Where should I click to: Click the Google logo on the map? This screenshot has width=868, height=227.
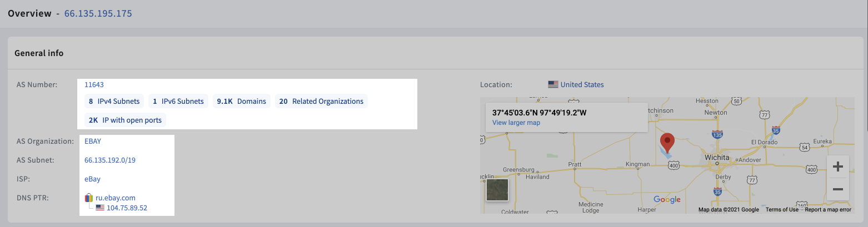[x=667, y=200]
